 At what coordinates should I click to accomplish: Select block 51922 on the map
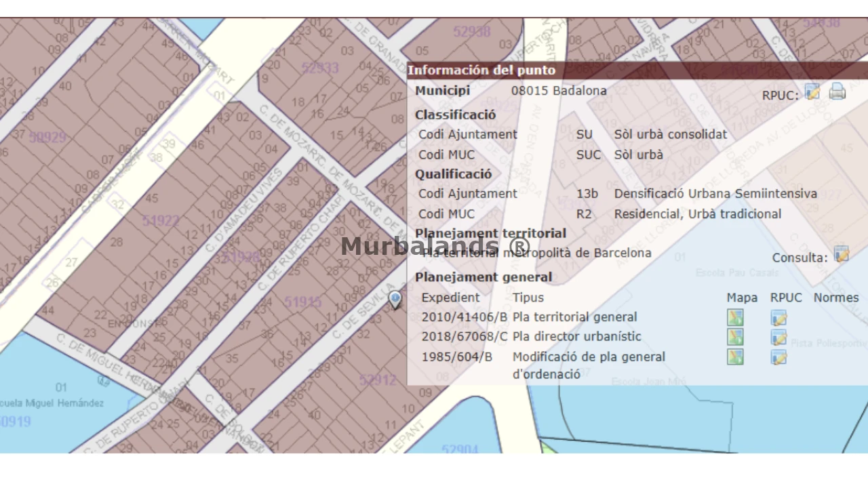(161, 221)
